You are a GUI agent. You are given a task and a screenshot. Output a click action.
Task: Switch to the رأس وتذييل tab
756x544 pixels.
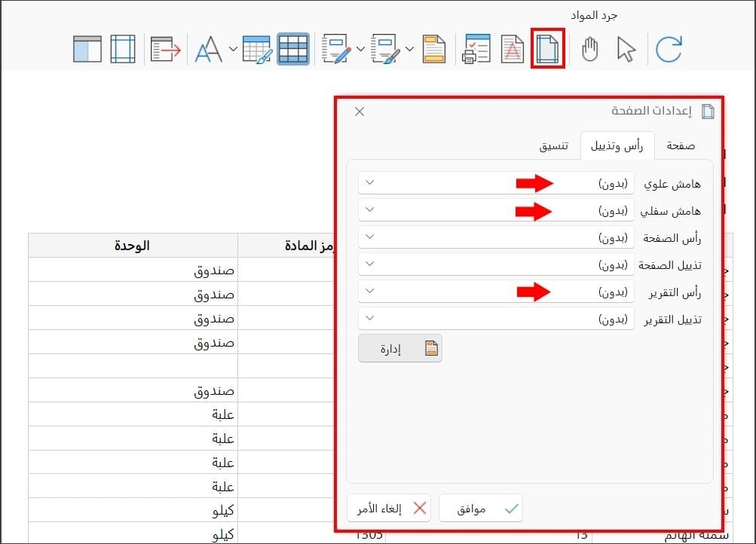point(617,145)
